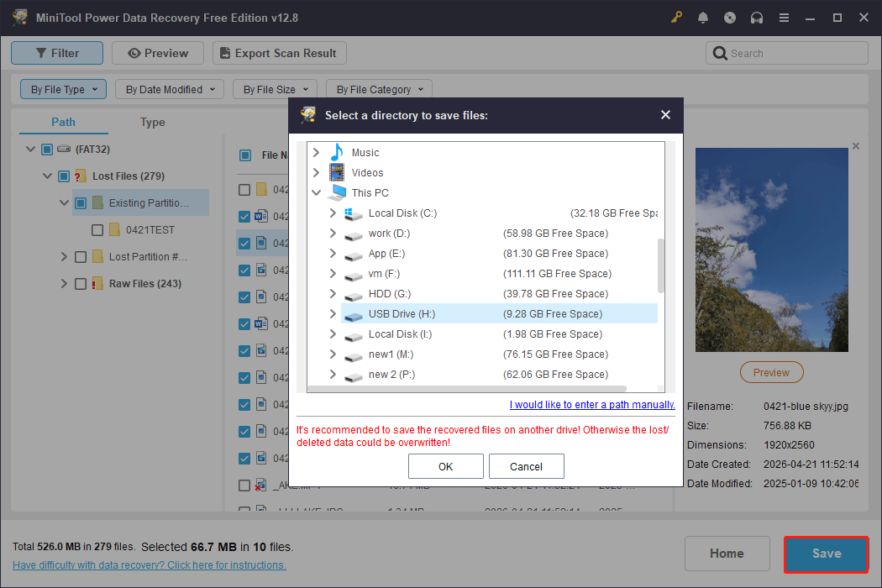The image size is (882, 588).
Task: Expand the Local Disk (C:) node
Action: (x=333, y=213)
